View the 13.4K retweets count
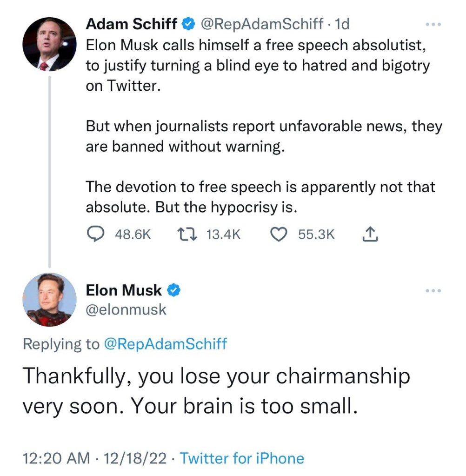This screenshot has width=466, height=476. (x=224, y=235)
